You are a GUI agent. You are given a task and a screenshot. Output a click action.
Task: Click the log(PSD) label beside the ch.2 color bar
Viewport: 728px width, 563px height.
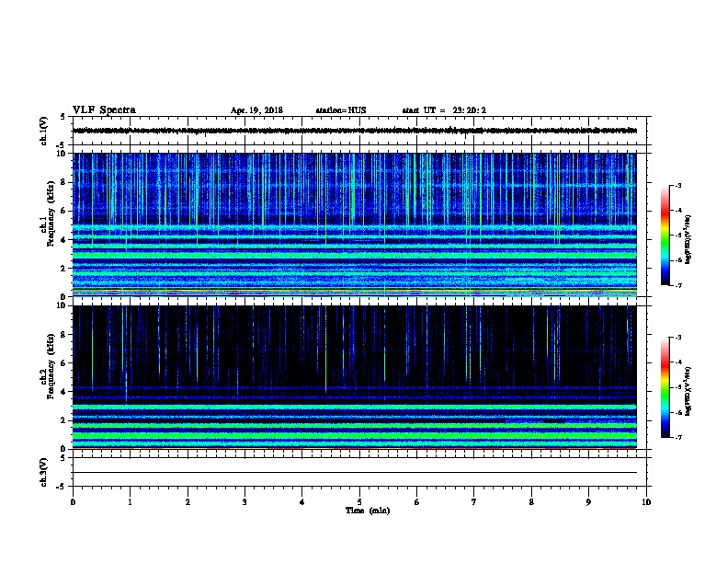(x=688, y=392)
